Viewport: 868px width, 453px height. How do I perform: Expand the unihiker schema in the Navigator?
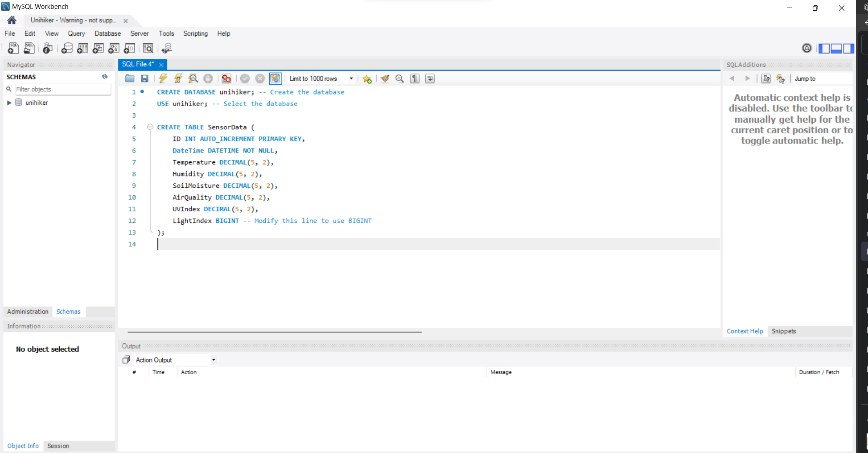pos(10,103)
